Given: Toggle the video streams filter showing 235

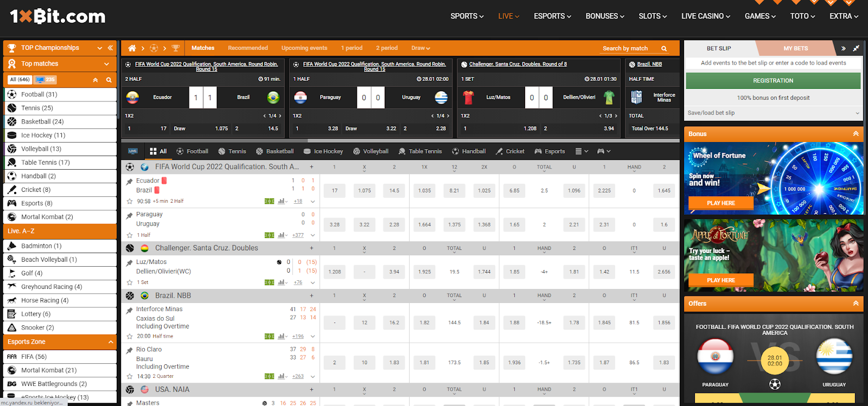Looking at the screenshot, I should click(x=46, y=80).
